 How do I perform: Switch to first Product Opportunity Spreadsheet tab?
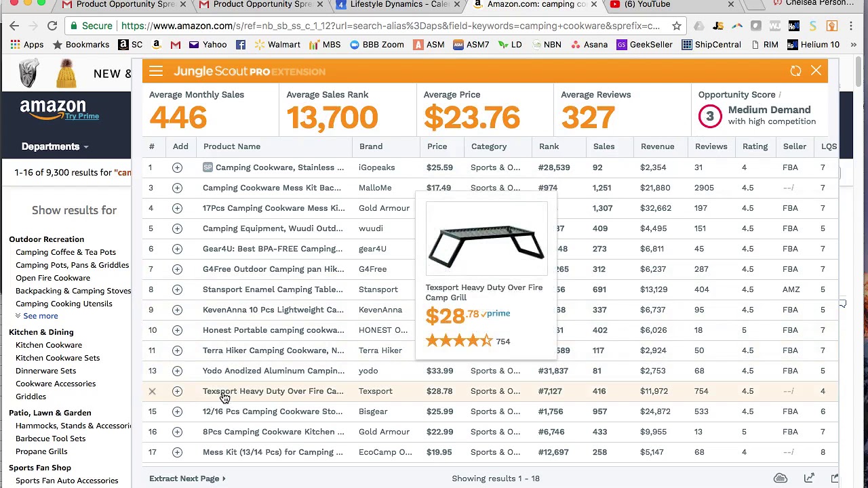(123, 5)
